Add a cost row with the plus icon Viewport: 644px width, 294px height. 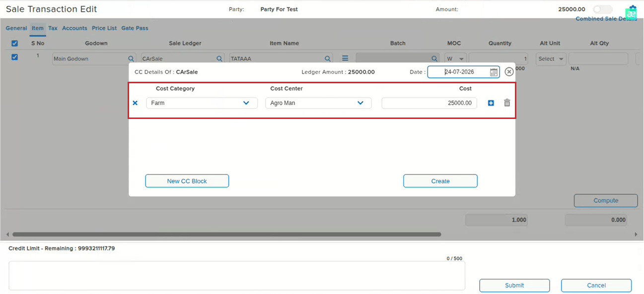click(x=491, y=103)
